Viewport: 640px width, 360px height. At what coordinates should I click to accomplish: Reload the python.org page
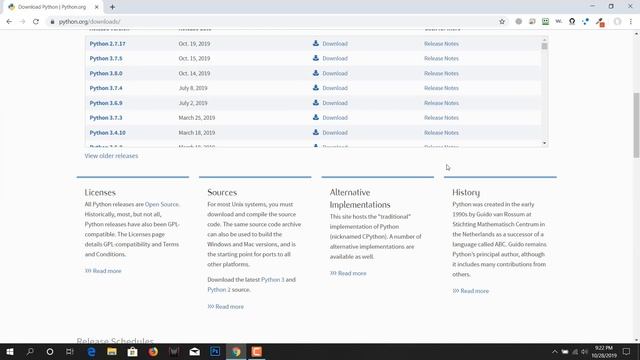(x=36, y=22)
